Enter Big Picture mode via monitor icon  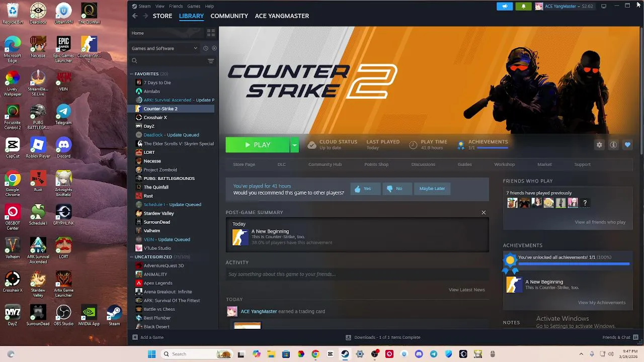(604, 6)
